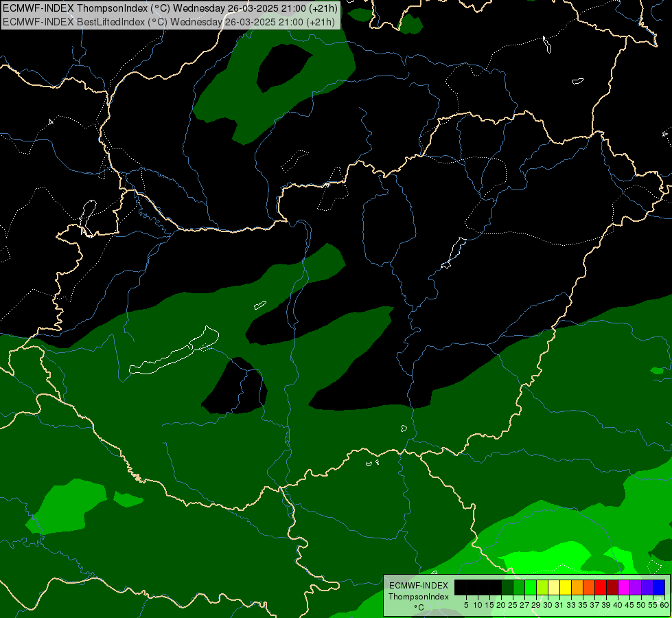Click the dark green 20–25 legend swatch
Screen dimensions: 672x618
(507, 587)
